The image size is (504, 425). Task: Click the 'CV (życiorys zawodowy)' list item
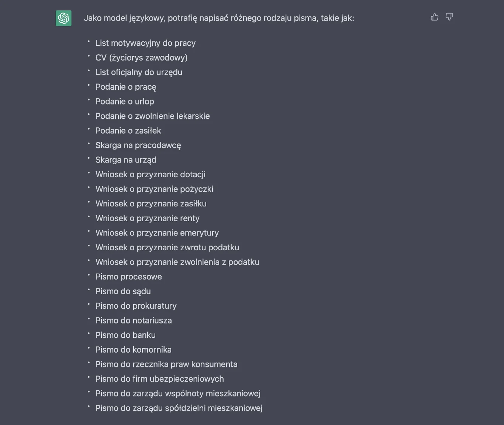click(141, 58)
